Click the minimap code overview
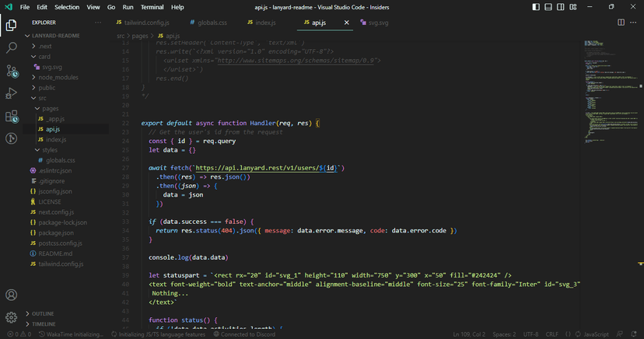This screenshot has height=339, width=644. click(x=611, y=92)
